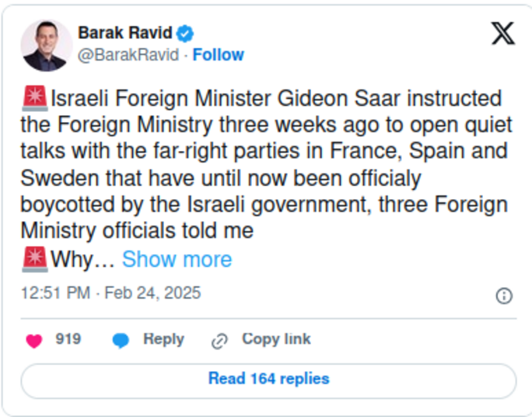
Task: Click the siren emoji before "Why…"
Action: pyautogui.click(x=36, y=259)
